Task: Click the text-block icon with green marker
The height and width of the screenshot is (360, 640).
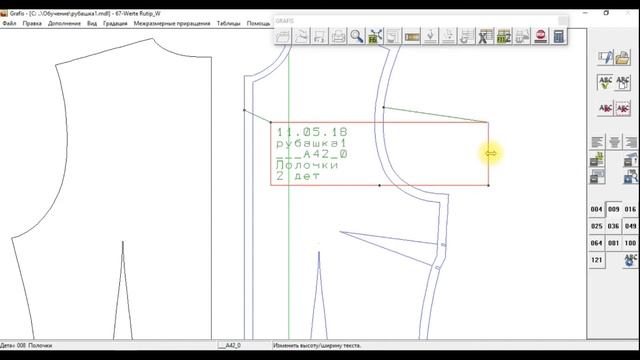Action: 597,160
